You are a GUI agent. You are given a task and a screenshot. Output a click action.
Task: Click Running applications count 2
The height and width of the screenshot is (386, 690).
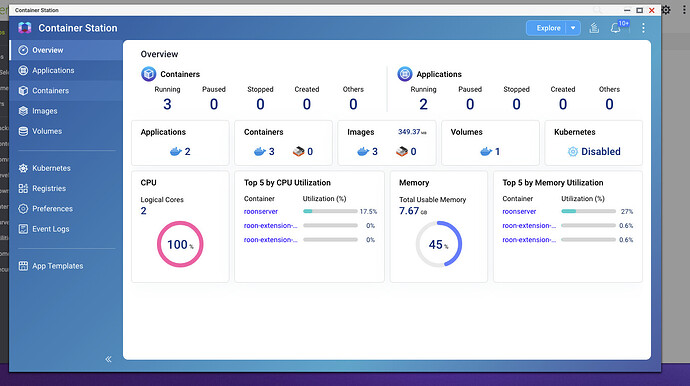point(423,104)
